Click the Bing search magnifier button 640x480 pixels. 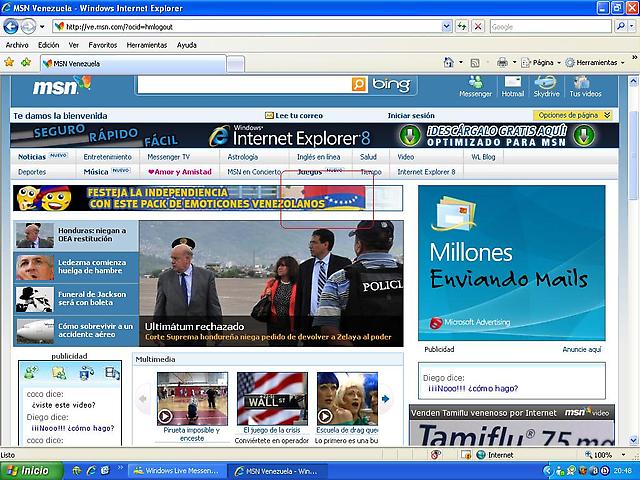(359, 86)
